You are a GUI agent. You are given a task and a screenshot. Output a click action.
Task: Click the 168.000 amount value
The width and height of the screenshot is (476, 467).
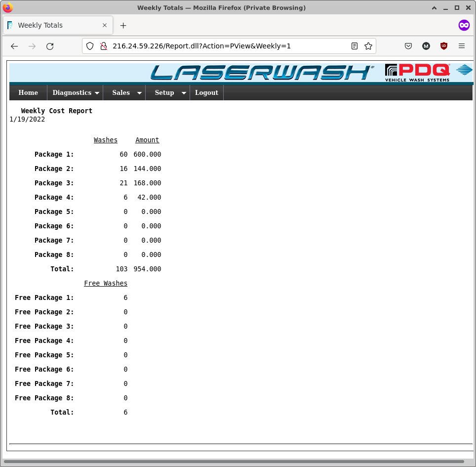point(147,183)
